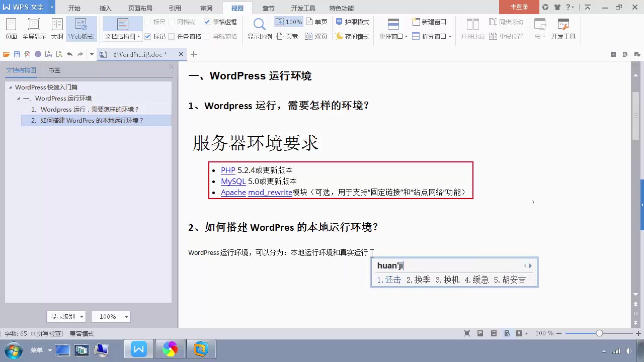
Task: Close the structure map side panel
Action: pos(172,66)
